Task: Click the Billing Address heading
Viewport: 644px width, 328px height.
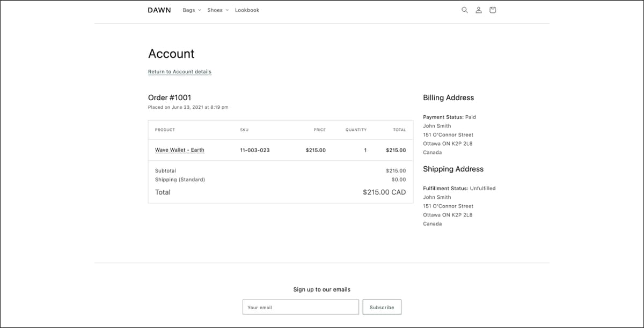Action: [449, 98]
